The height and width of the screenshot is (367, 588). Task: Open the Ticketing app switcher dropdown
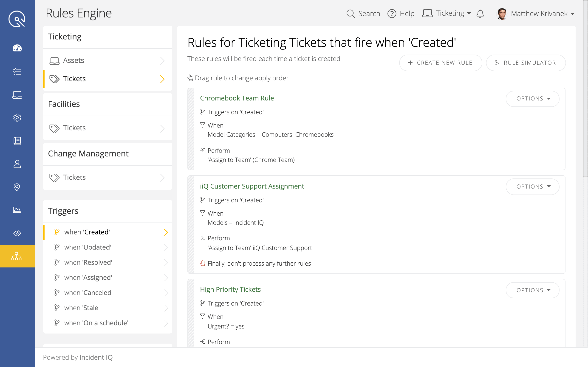point(447,13)
